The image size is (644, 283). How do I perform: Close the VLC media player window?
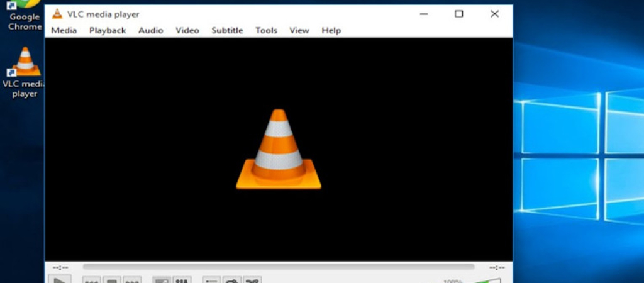coord(494,14)
